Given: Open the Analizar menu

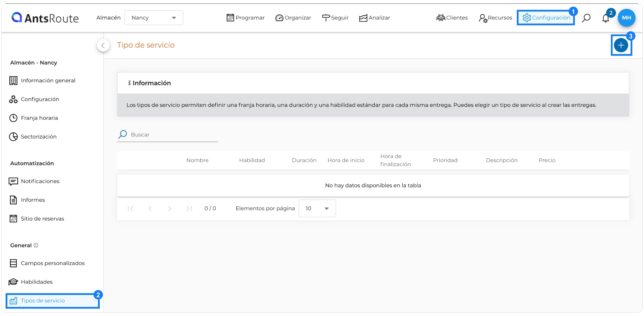Looking at the screenshot, I should point(374,18).
